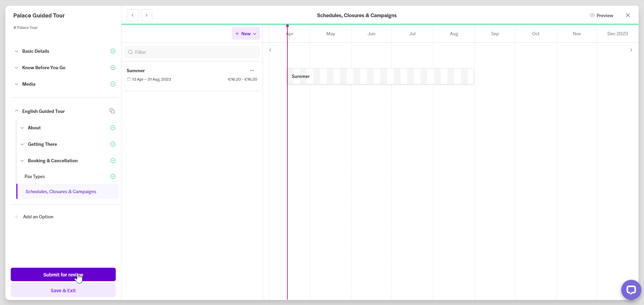Screen dimensions: 644x305
Task: Focus the Filter search field
Action: (192, 52)
